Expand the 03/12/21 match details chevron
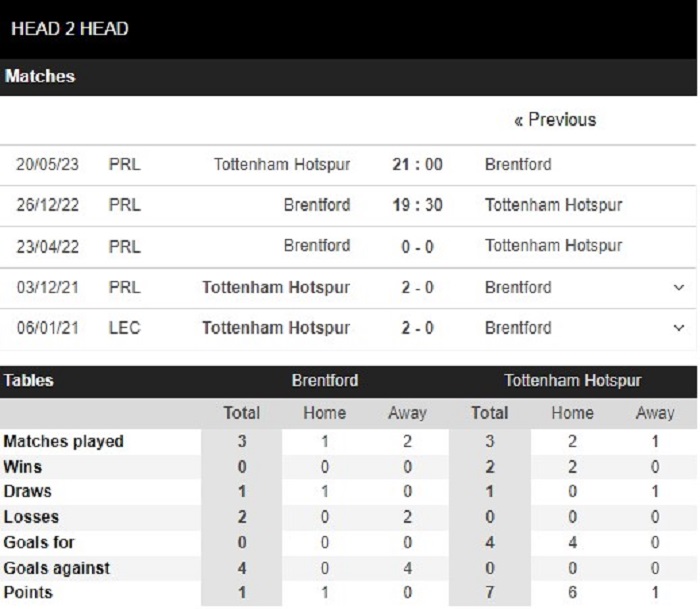 pyautogui.click(x=680, y=288)
